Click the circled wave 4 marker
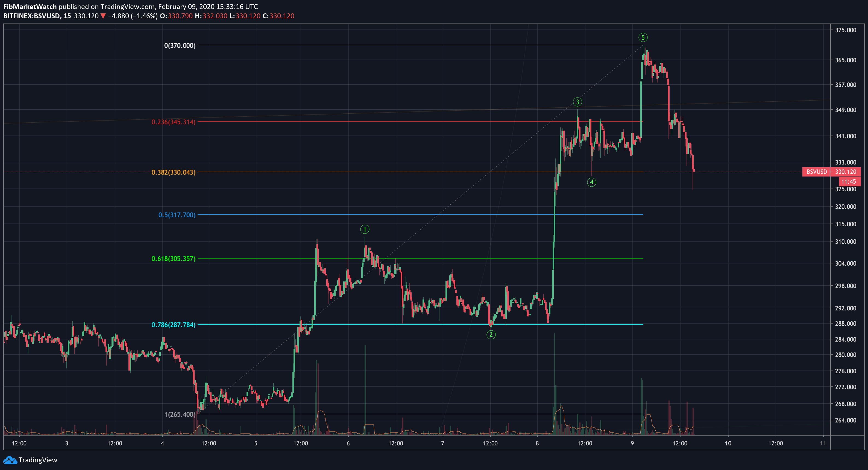868x470 pixels. (592, 182)
